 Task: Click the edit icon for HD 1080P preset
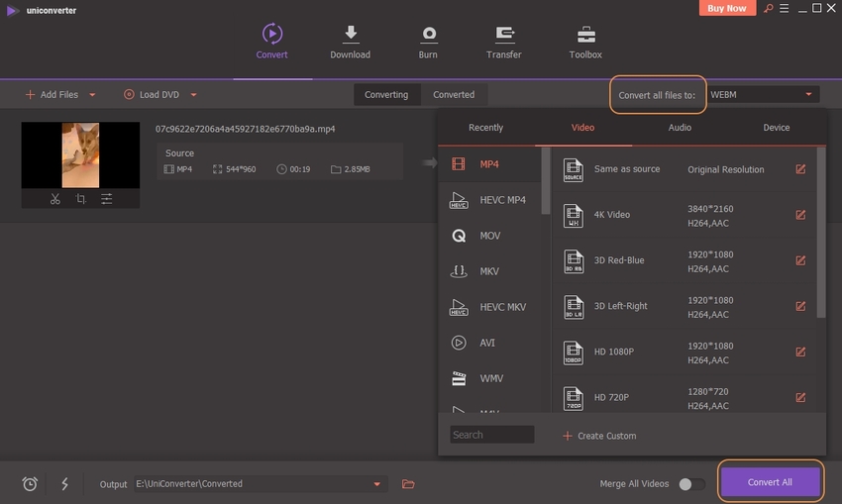800,352
